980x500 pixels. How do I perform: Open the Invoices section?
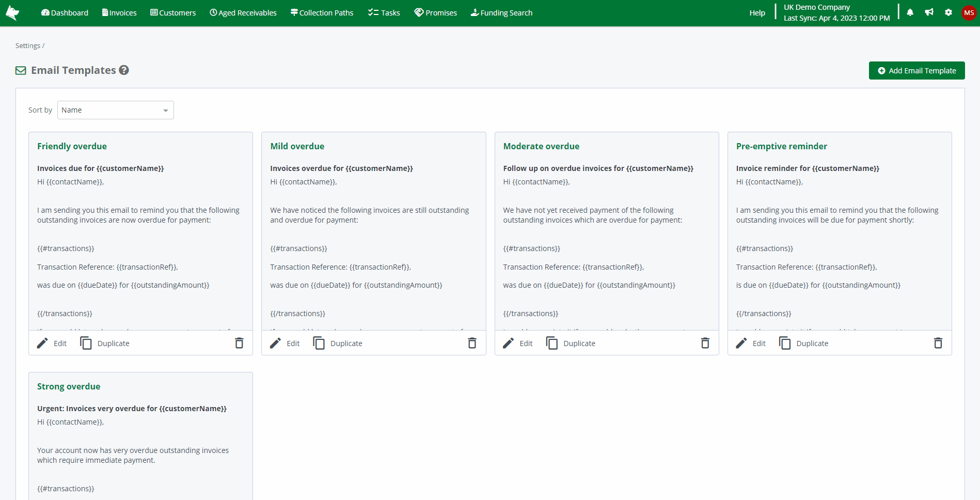pos(119,12)
